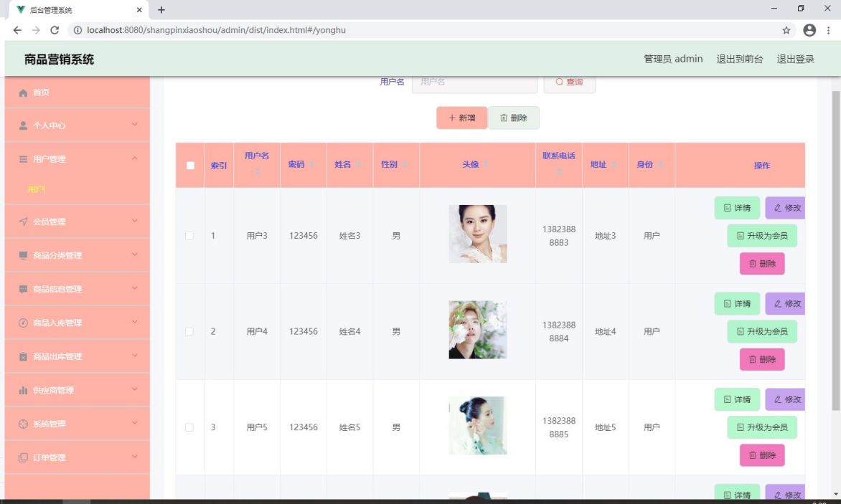Click the sort arrows next to 性别

[405, 164]
